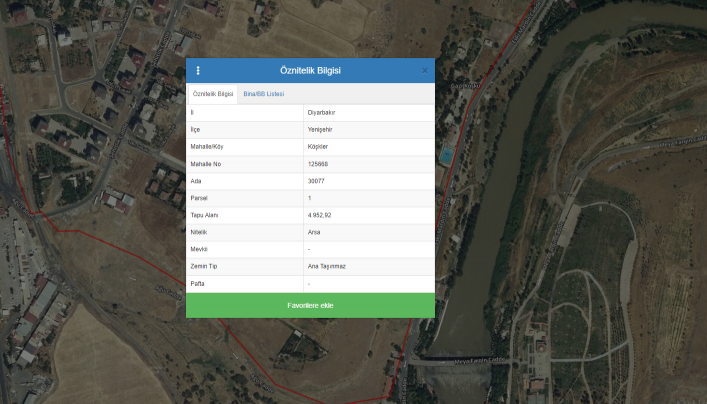Click the Nitelik value Arsa
The width and height of the screenshot is (707, 404).
click(x=314, y=232)
